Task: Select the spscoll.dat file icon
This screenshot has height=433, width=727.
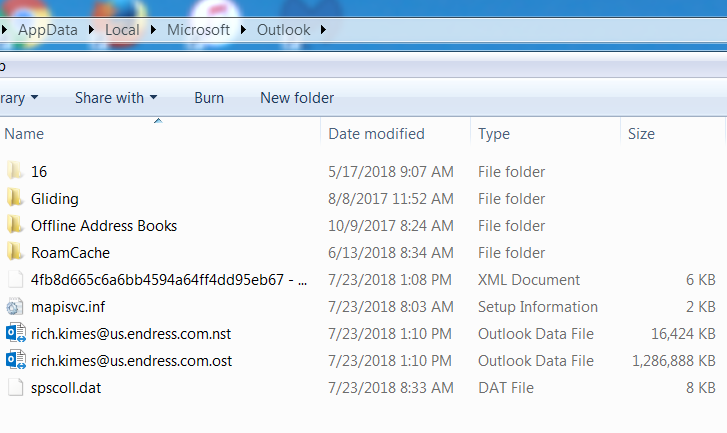Action: click(x=15, y=388)
